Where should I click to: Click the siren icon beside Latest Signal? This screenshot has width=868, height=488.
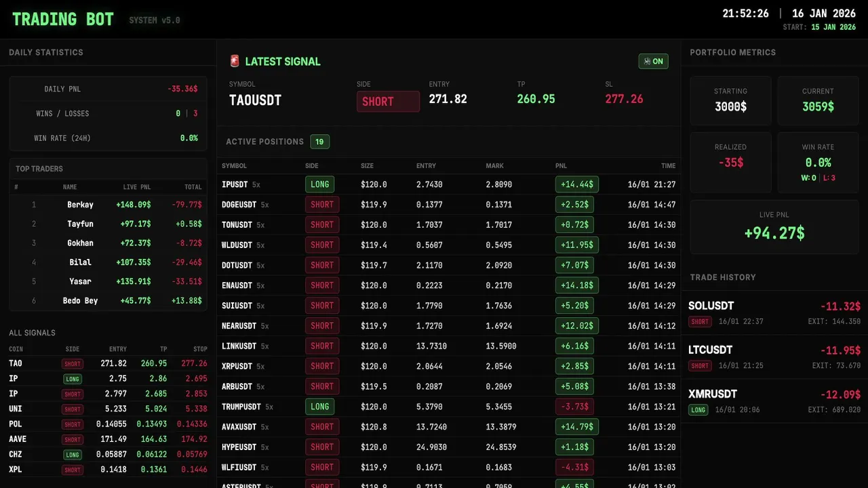(235, 61)
